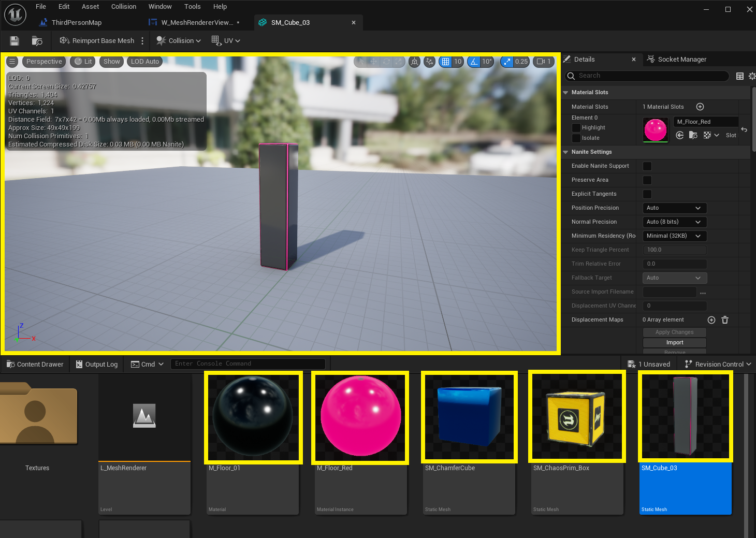The image size is (756, 538).
Task: Open the viewport options hamburger menu
Action: click(x=12, y=62)
